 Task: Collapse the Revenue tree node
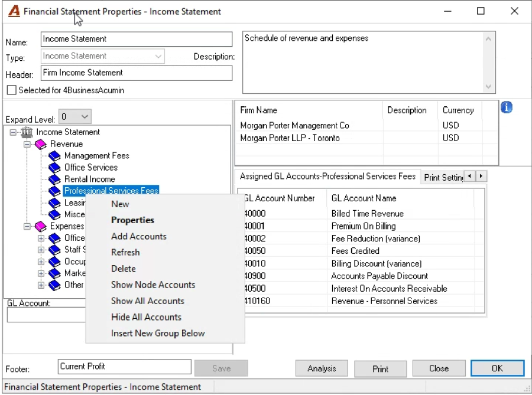[27, 144]
